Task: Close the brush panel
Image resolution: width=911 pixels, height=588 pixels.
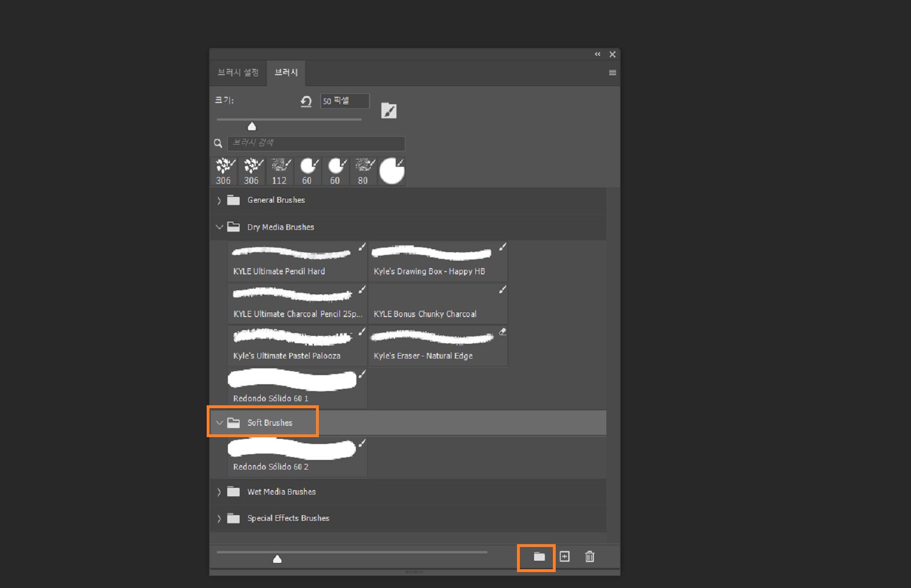Action: point(613,54)
